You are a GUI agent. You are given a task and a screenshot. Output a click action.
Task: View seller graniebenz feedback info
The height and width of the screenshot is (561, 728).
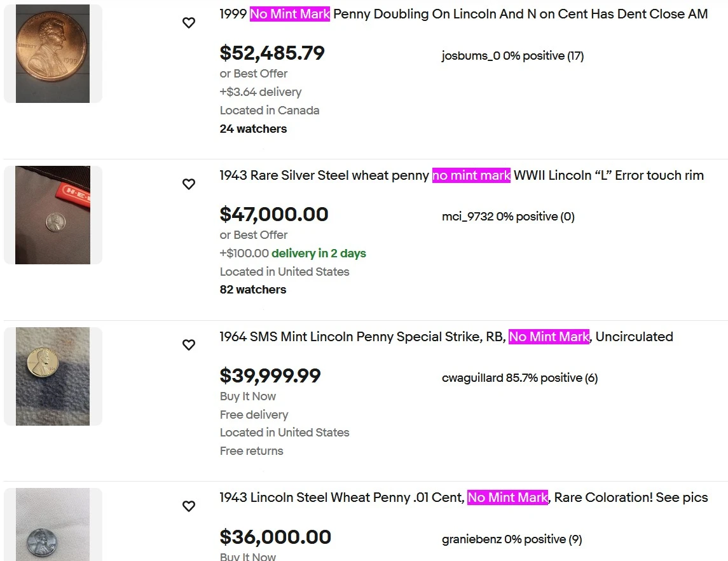point(512,539)
